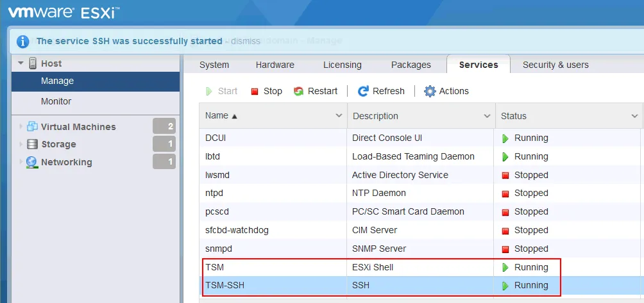Click the info icon in notification banner
644x303 pixels.
tap(23, 41)
